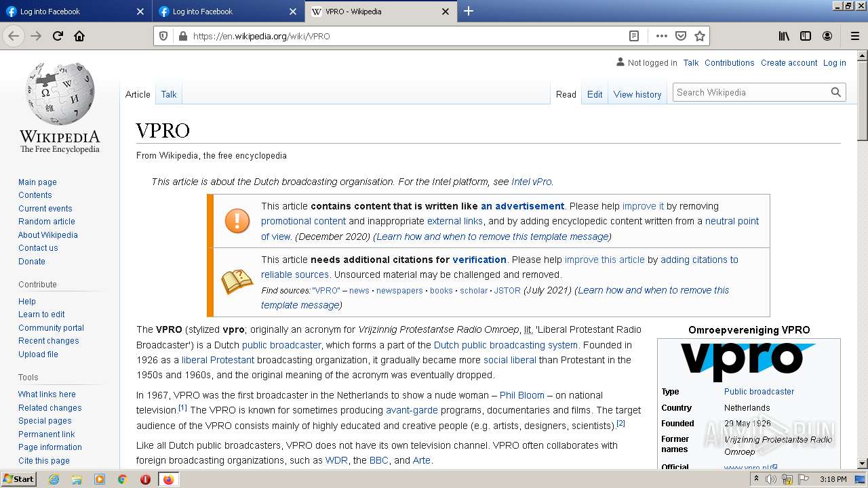Open the Windows Start menu
Screen dimensions: 868x488
coord(19,479)
